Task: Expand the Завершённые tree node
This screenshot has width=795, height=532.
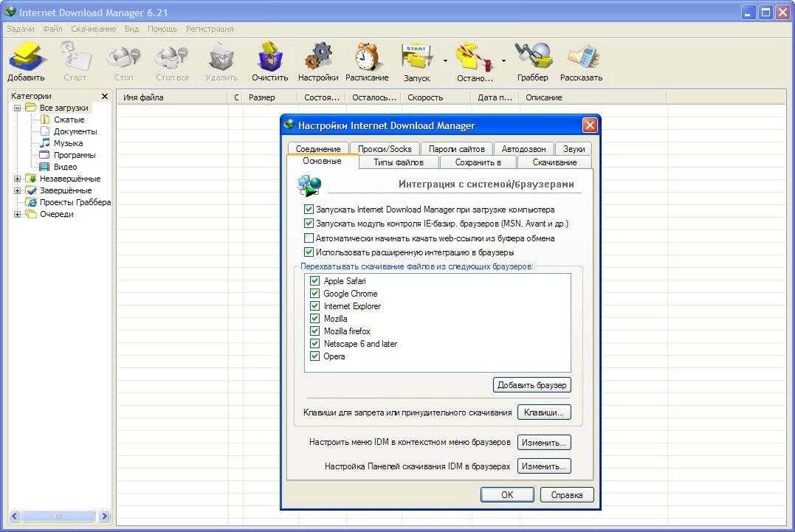Action: point(17,190)
